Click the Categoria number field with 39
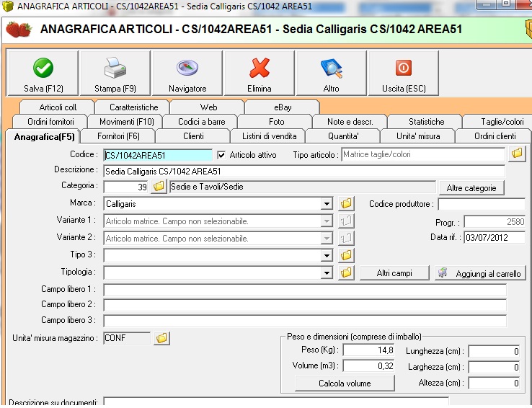This screenshot has width=532, height=408. 126,187
